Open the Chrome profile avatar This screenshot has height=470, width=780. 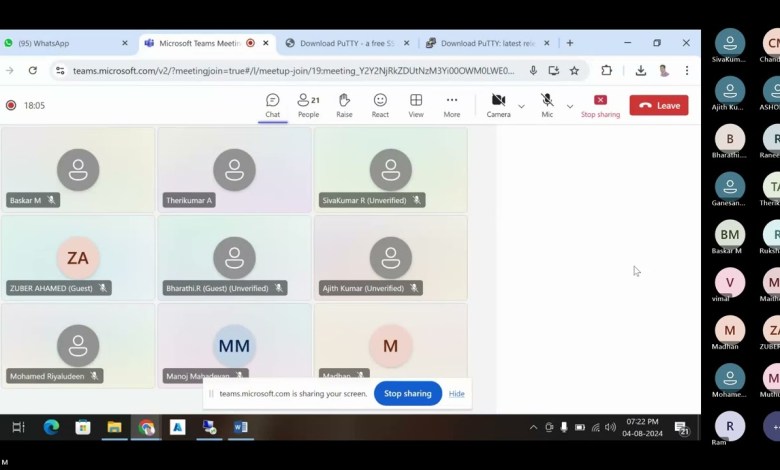[x=664, y=71]
